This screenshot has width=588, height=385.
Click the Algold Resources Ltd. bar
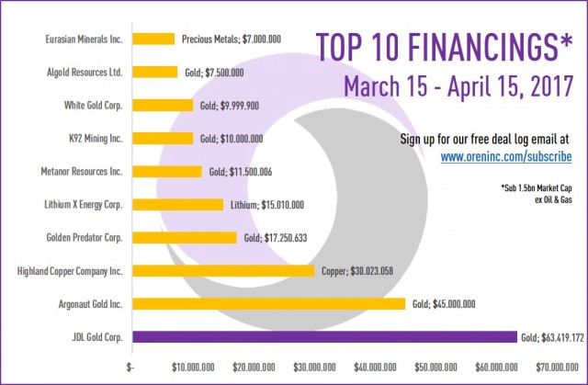tap(155, 72)
